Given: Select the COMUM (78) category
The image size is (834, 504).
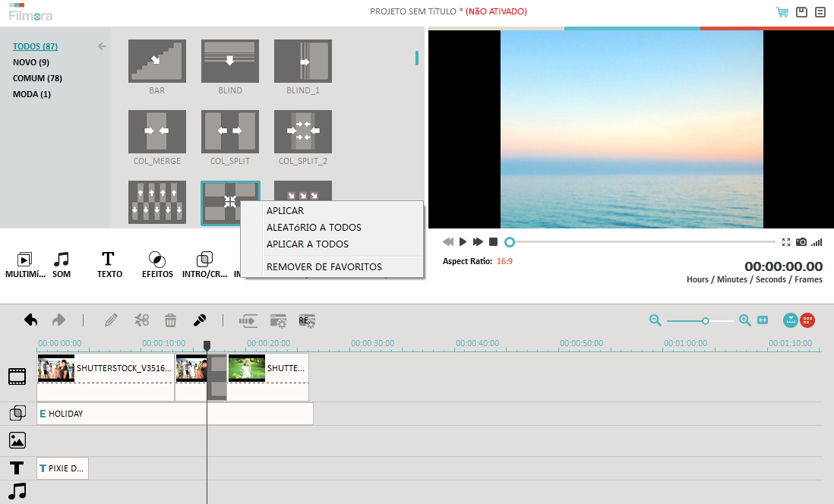Looking at the screenshot, I should [x=37, y=78].
